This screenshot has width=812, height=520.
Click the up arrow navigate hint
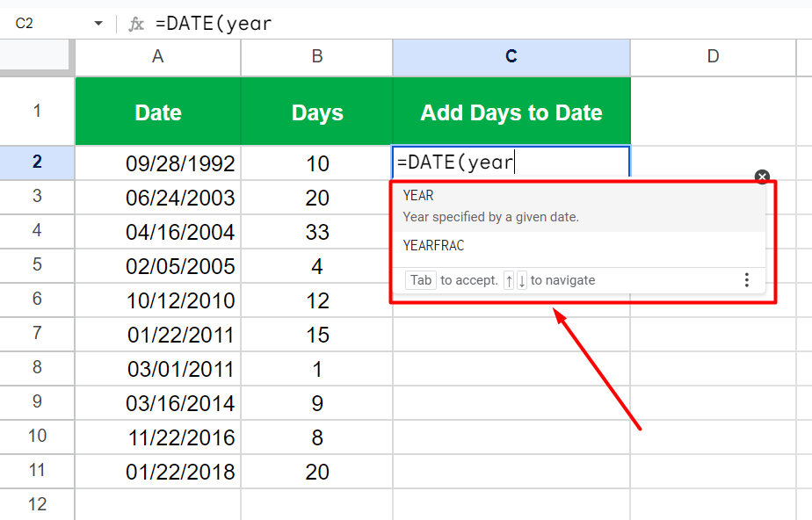509,280
